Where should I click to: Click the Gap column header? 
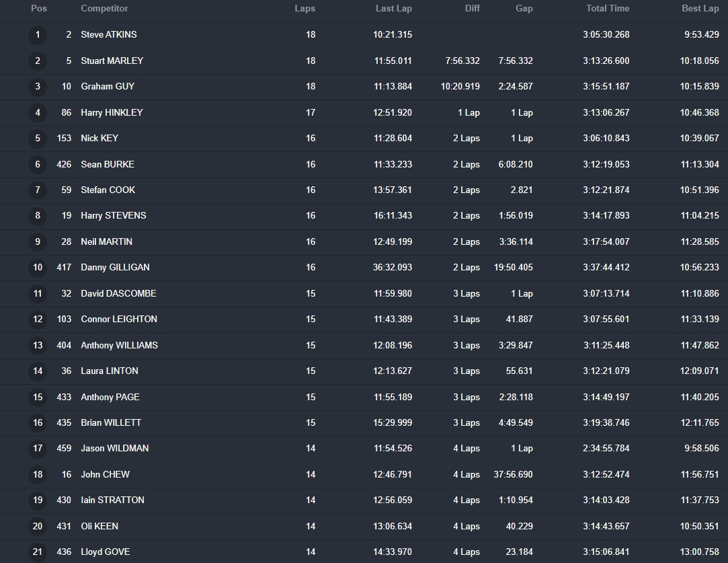524,9
